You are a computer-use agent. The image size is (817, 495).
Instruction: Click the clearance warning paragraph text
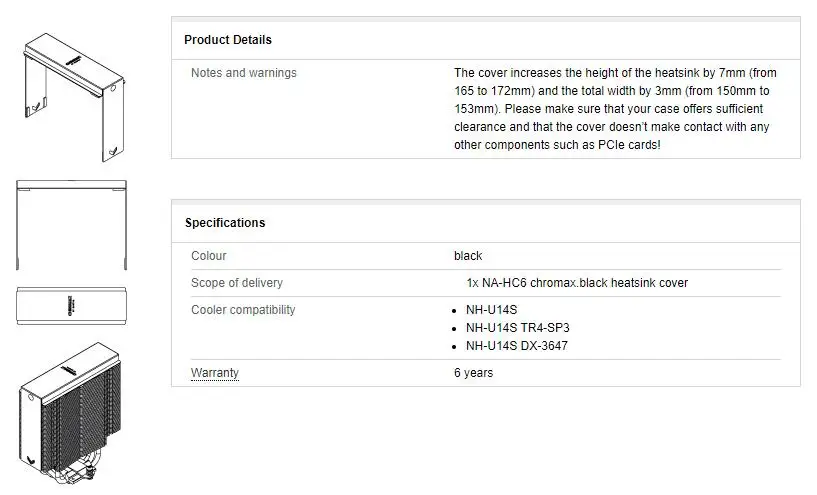tap(614, 109)
